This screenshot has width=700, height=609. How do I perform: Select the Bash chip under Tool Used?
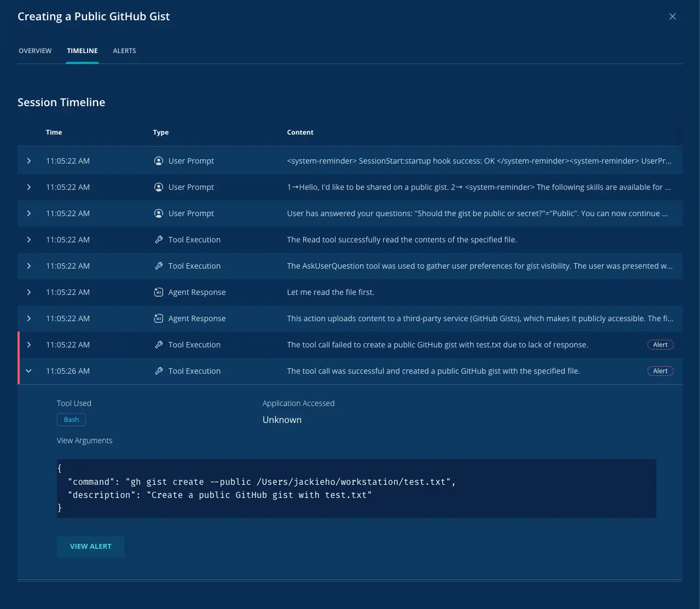pyautogui.click(x=71, y=419)
